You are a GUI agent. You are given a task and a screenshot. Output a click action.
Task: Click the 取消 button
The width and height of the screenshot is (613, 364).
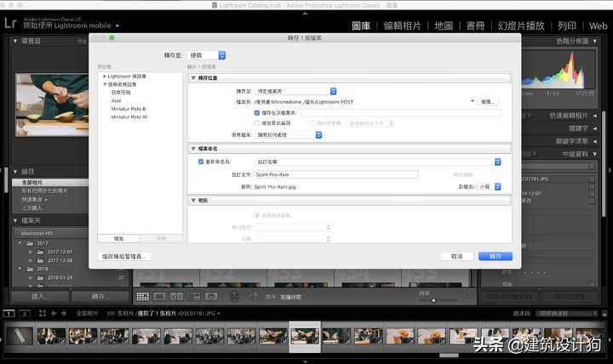457,255
